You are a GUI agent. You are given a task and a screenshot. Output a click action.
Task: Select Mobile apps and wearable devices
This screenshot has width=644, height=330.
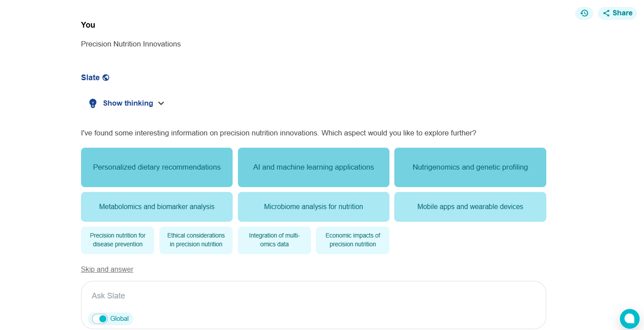470,207
